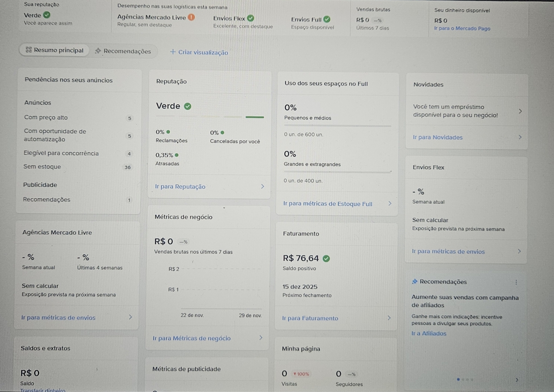Click the carousel next arrow at bottom right

pos(517,379)
